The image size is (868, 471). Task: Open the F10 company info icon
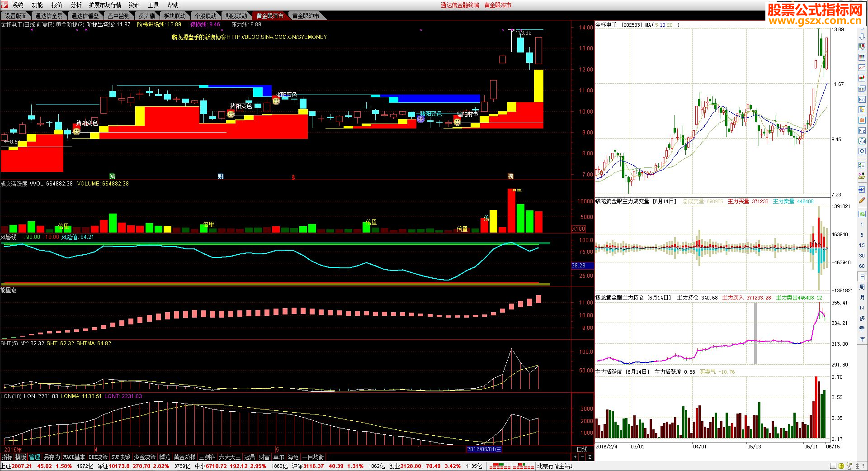(x=862, y=99)
